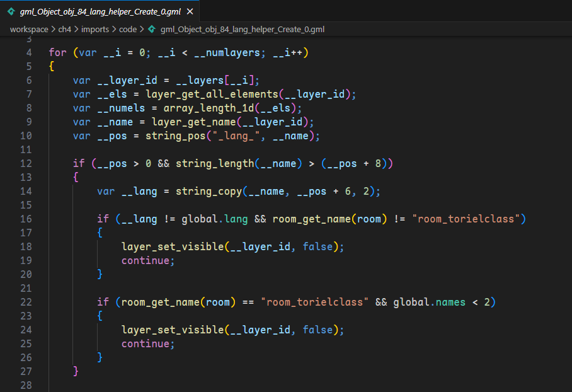This screenshot has width=572, height=392.
Task: Click line number 4 in the gutter
Action: 29,52
